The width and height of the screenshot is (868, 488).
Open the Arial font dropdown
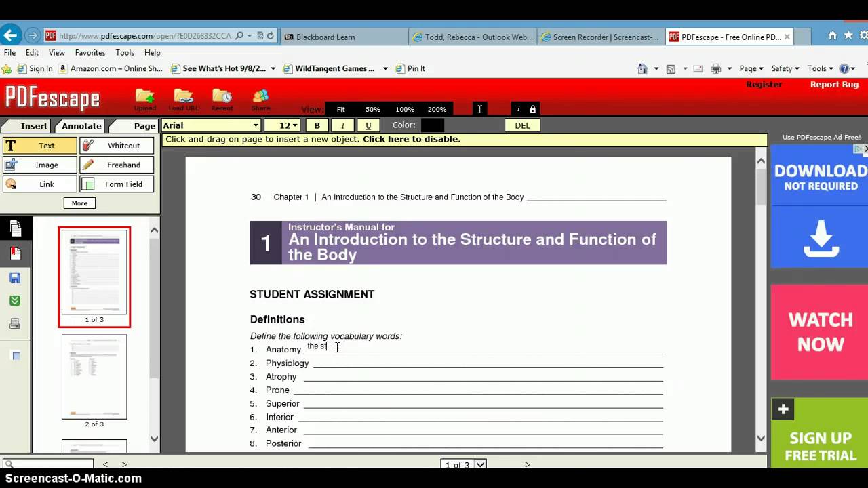tap(211, 125)
